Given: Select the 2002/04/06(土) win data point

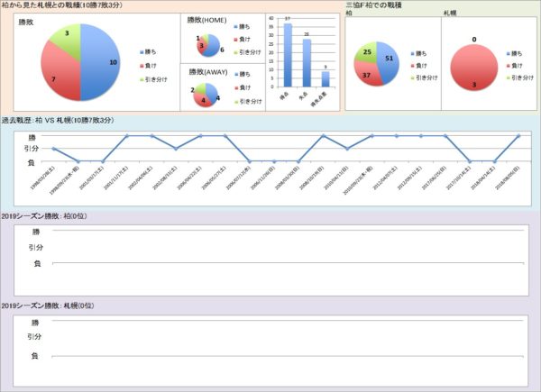Looking at the screenshot, I should [x=151, y=136].
